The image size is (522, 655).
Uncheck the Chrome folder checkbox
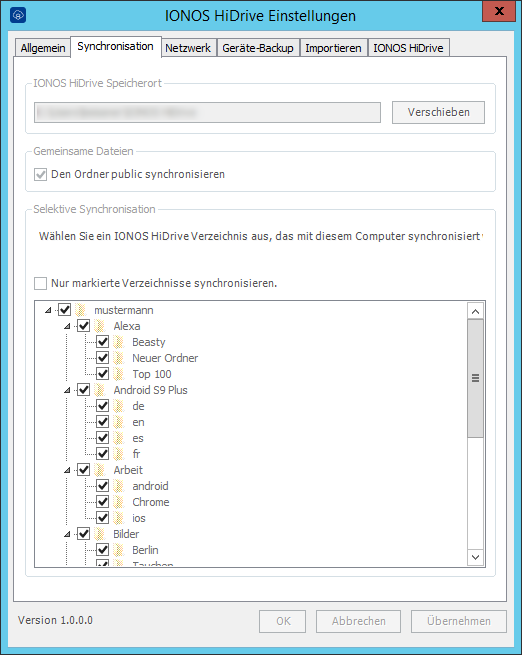(103, 502)
